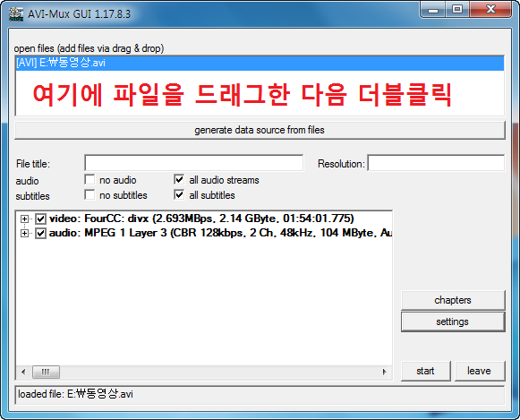Toggle the all subtitles checkbox
520x420 pixels.
(x=179, y=194)
